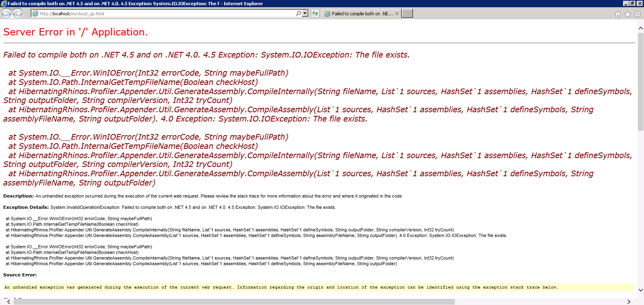This screenshot has height=305, width=644.
Task: Minimize the Internet Explorer window
Action: [x=626, y=3]
